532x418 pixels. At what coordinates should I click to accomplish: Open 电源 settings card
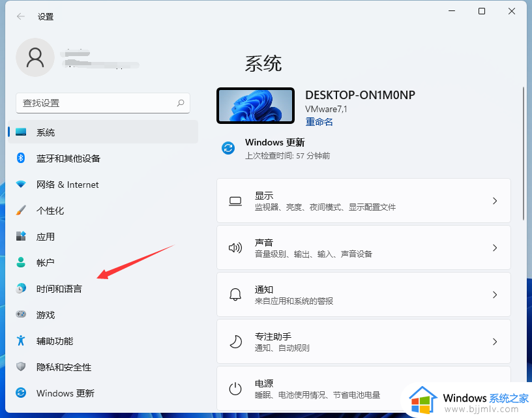point(363,389)
